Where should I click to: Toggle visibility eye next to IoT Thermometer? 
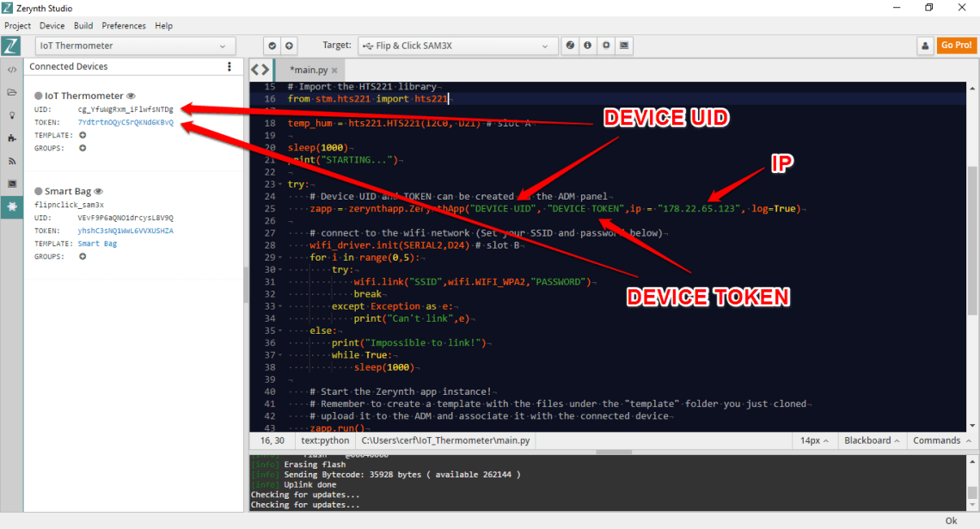(x=130, y=95)
